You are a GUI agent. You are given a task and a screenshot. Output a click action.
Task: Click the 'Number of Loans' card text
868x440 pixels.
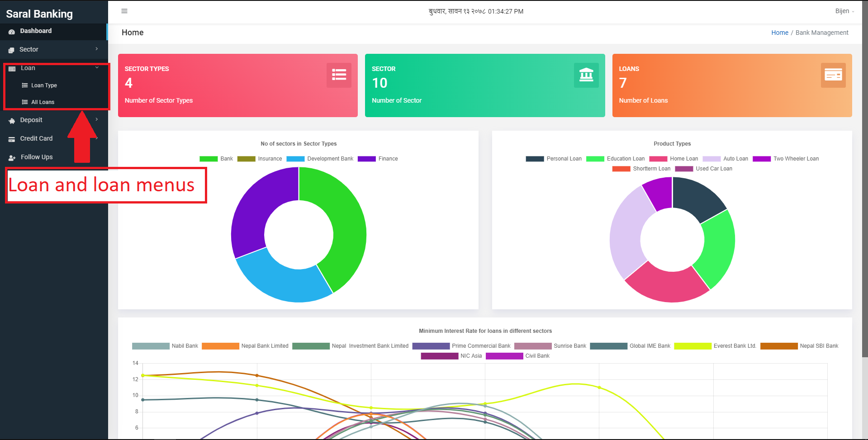(x=643, y=100)
